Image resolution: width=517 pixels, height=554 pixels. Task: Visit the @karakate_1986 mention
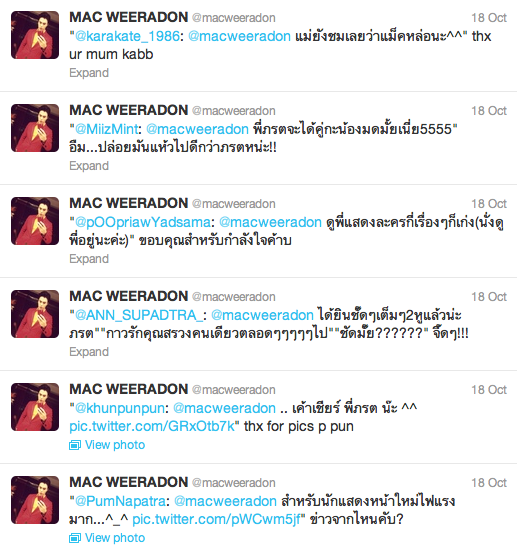[x=127, y=36]
